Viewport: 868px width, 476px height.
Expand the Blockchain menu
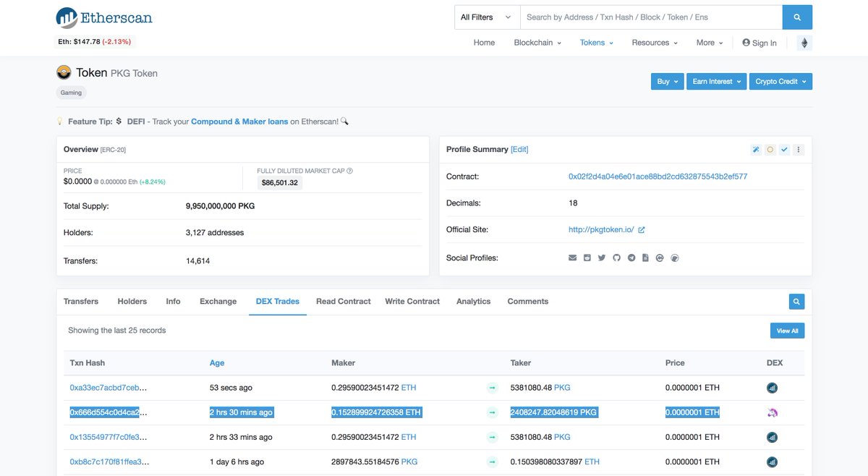point(537,43)
